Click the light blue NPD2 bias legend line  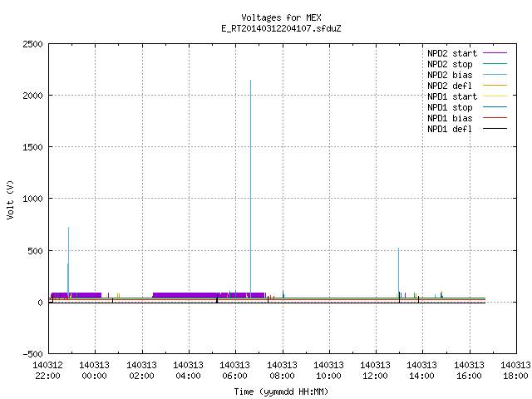click(495, 75)
